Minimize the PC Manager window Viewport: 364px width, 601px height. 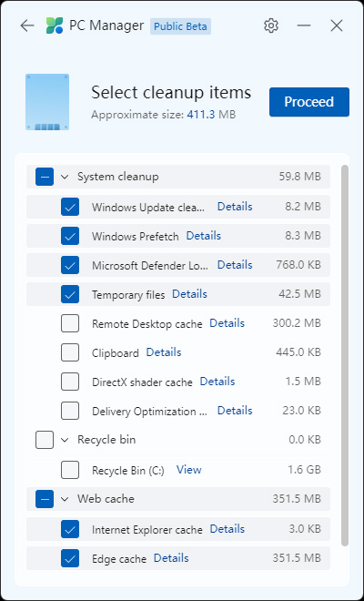point(304,25)
